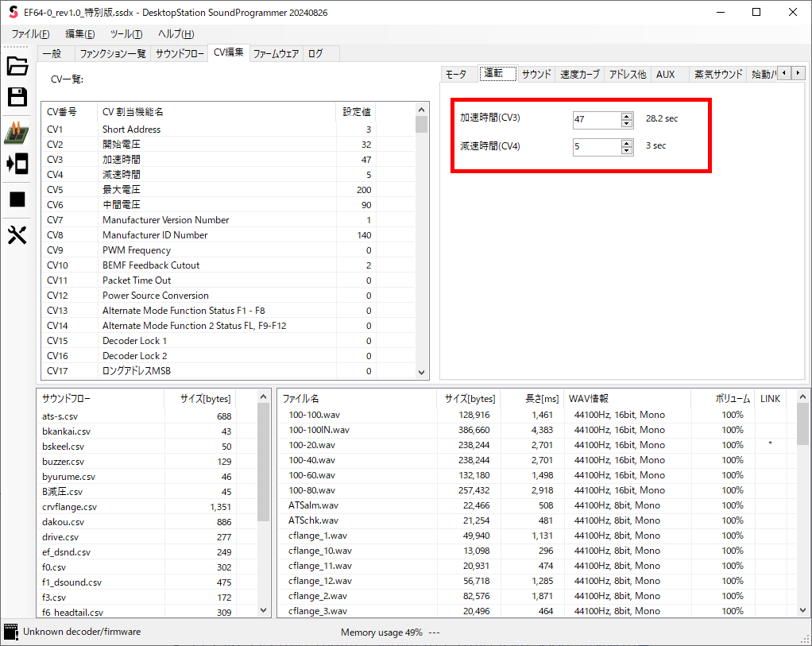Open the wrench and screwdriver tools icon
The image size is (812, 646).
pos(17,234)
